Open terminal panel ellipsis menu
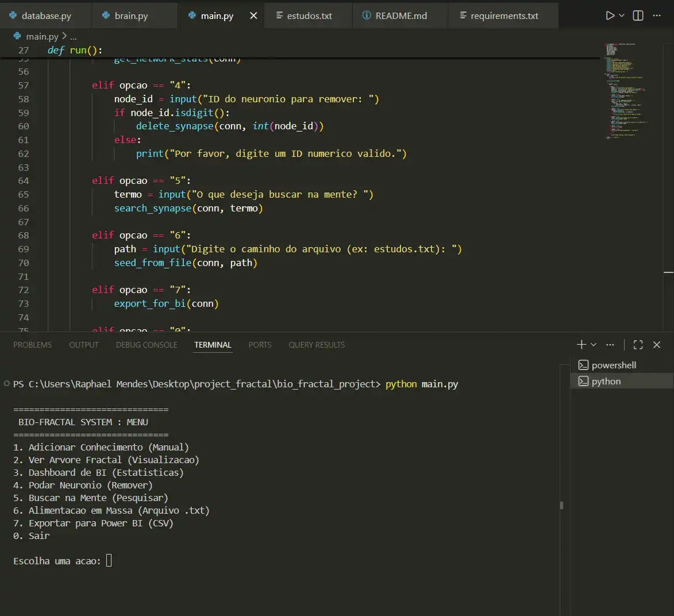 610,345
